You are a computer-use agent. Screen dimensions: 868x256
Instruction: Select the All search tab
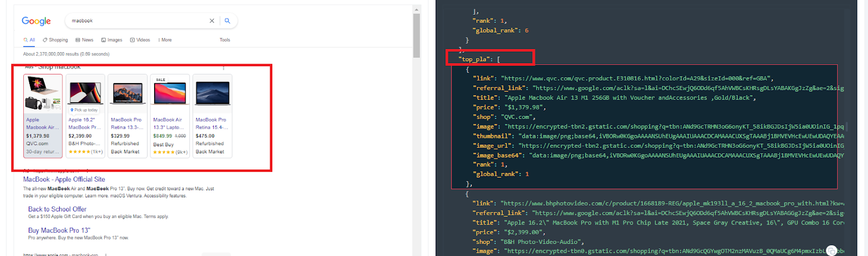[29, 40]
